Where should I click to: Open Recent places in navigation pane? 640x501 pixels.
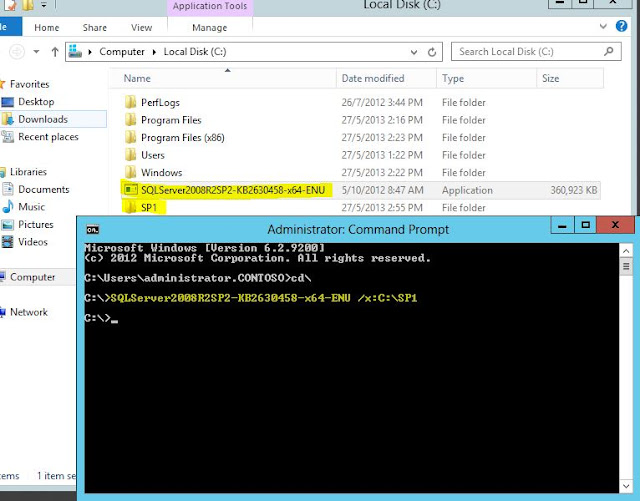[x=48, y=137]
